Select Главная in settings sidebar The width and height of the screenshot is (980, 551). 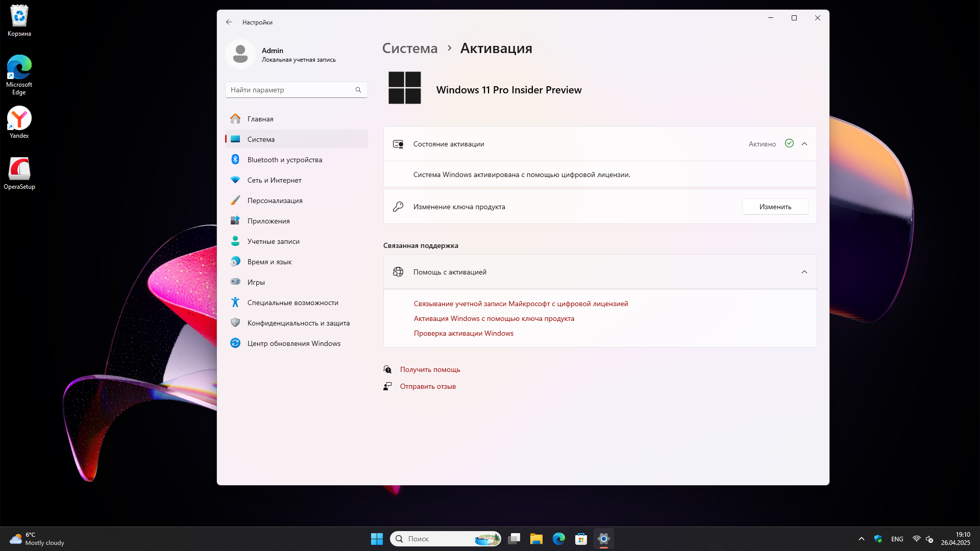point(260,119)
